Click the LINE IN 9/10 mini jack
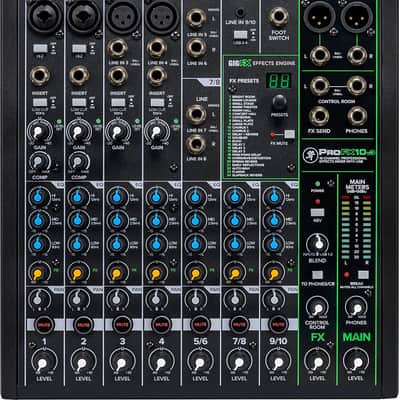The width and height of the screenshot is (400, 400). tap(240, 13)
